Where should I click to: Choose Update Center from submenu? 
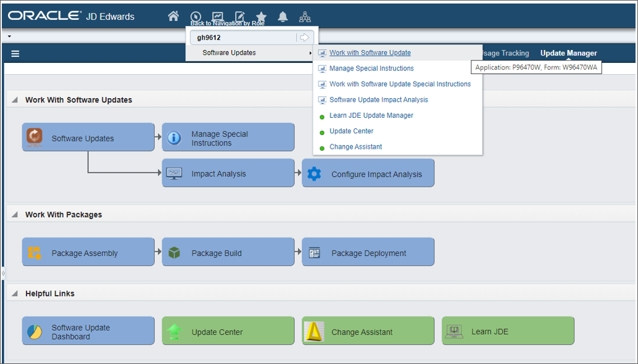pyautogui.click(x=351, y=131)
